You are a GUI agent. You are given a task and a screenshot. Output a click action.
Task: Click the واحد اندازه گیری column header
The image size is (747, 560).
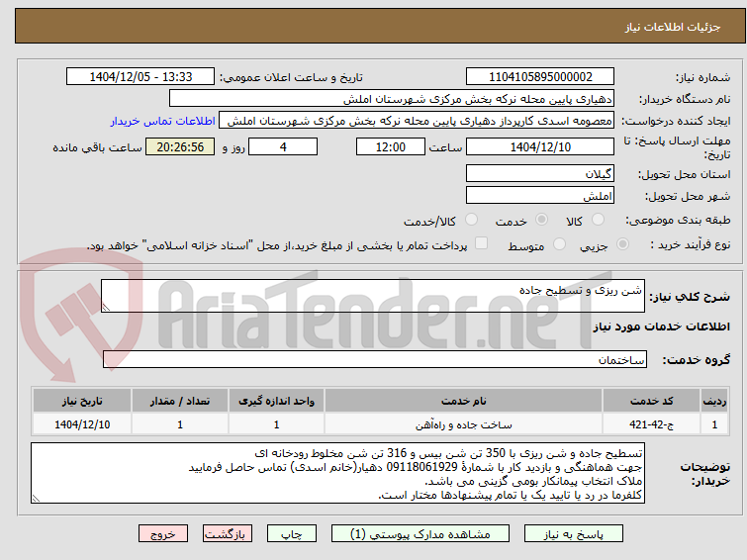click(x=276, y=401)
